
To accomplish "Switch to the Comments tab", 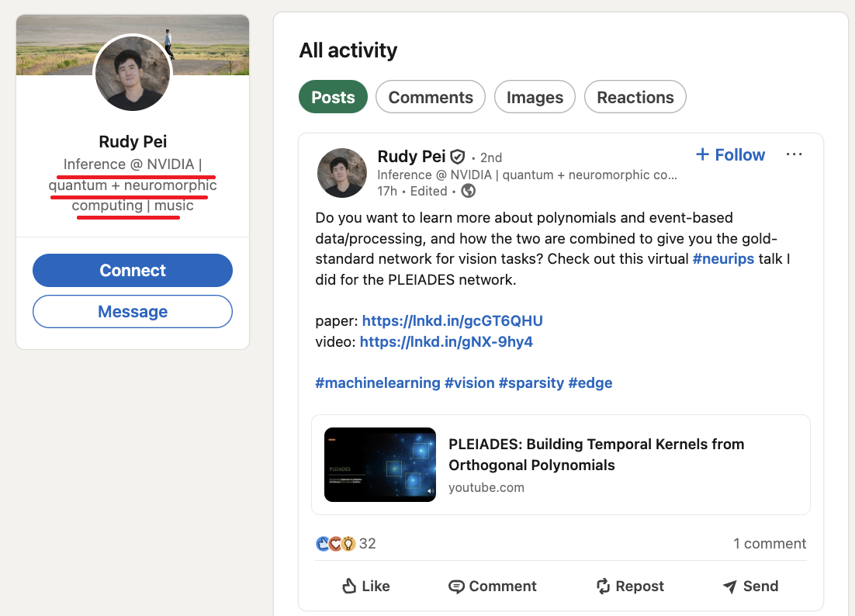I will [x=431, y=97].
